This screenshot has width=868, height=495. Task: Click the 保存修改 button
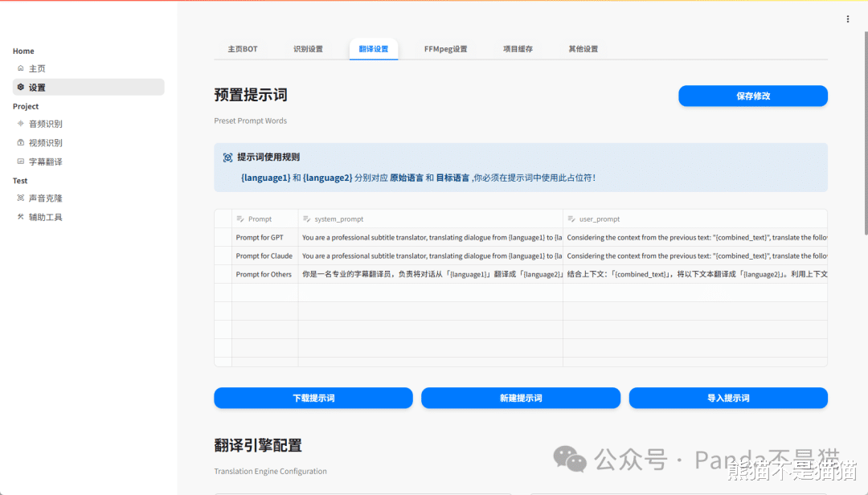[753, 96]
